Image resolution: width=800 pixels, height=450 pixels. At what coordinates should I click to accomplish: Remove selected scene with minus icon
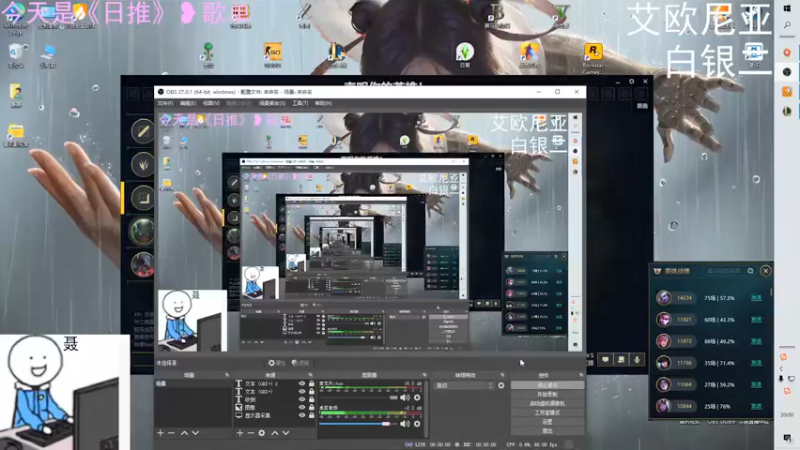(x=171, y=433)
